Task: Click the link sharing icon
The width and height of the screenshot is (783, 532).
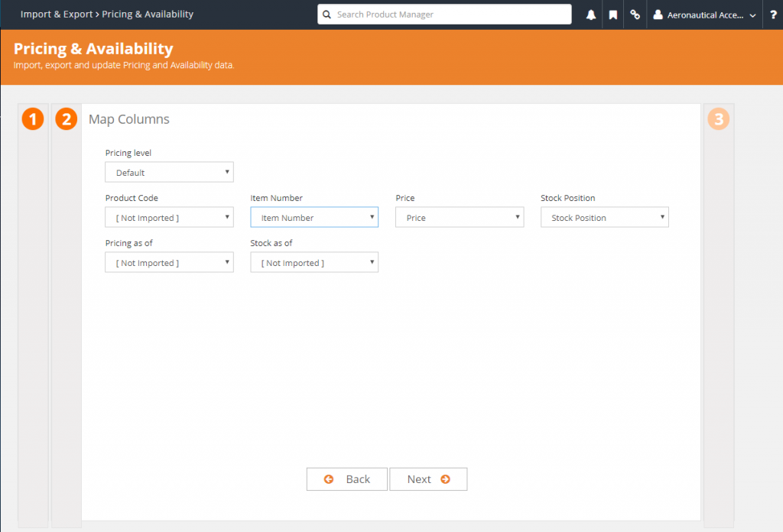Action: pyautogui.click(x=635, y=14)
